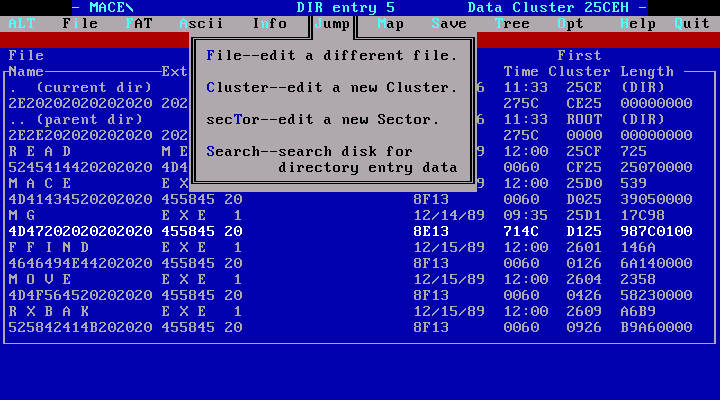Click first cluster value 25CE
Screen dimensions: 720x400
click(584, 87)
